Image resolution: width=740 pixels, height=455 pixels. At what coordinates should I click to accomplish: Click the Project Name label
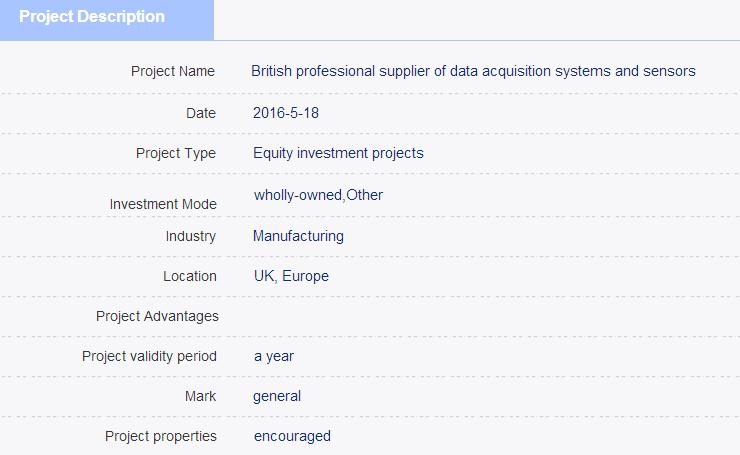click(173, 71)
